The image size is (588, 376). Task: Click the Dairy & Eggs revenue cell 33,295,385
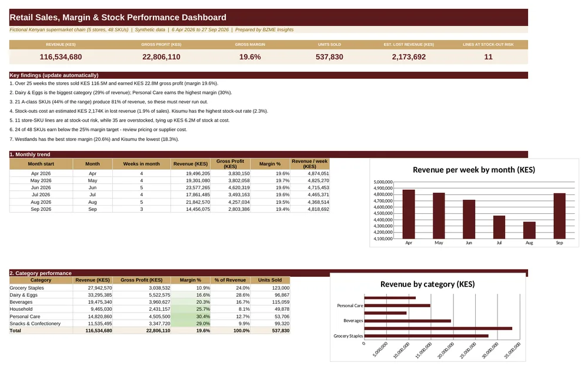pos(93,295)
